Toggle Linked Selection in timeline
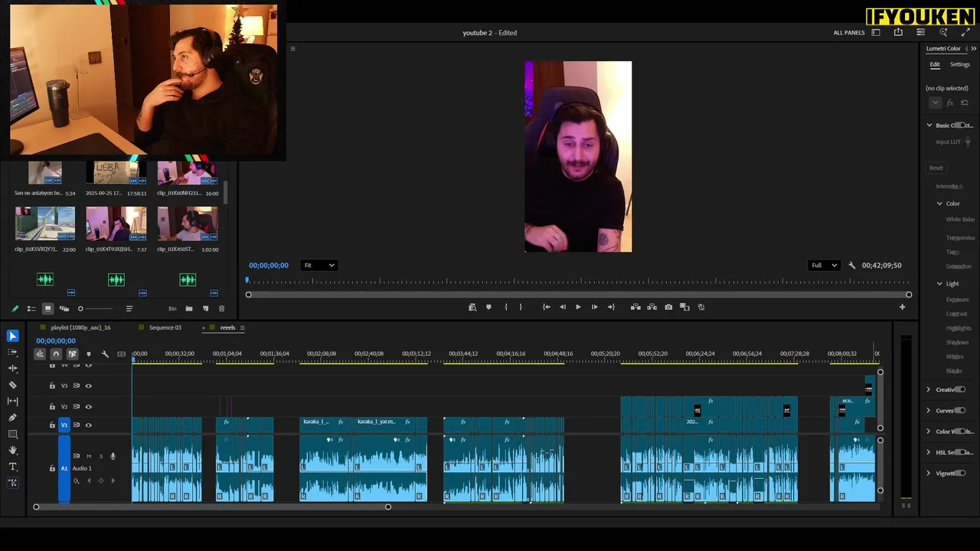This screenshot has width=980, height=551. 72,354
